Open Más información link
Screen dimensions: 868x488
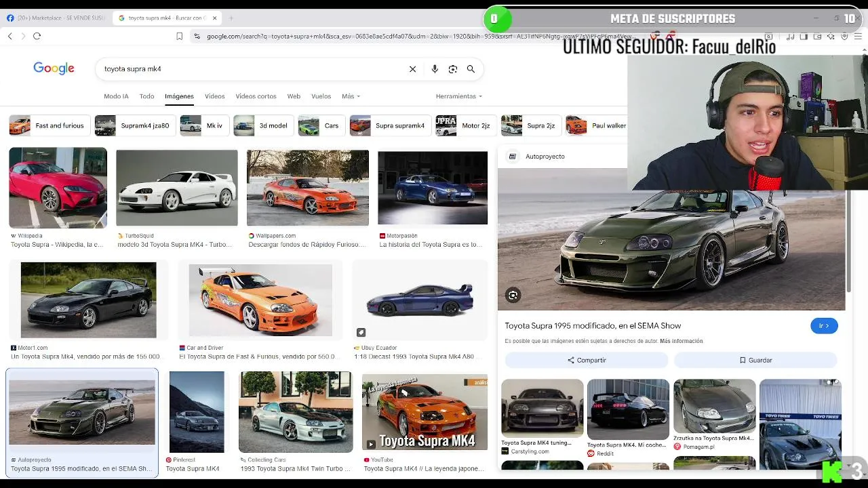681,341
